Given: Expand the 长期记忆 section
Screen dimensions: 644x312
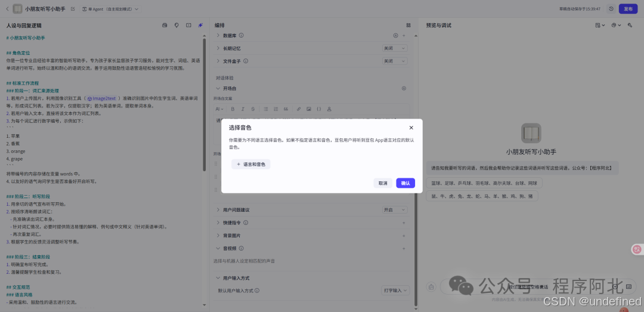Looking at the screenshot, I should point(218,48).
